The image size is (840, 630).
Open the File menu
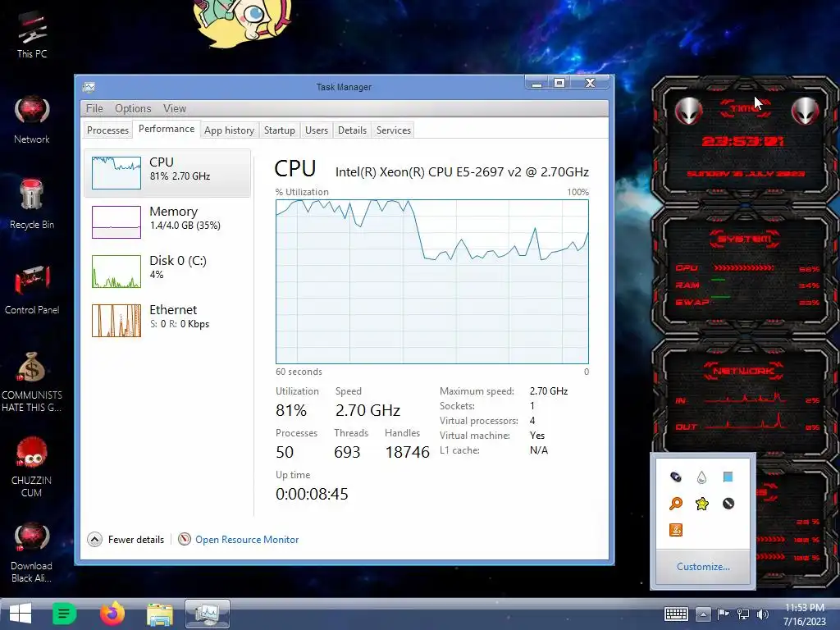95,108
